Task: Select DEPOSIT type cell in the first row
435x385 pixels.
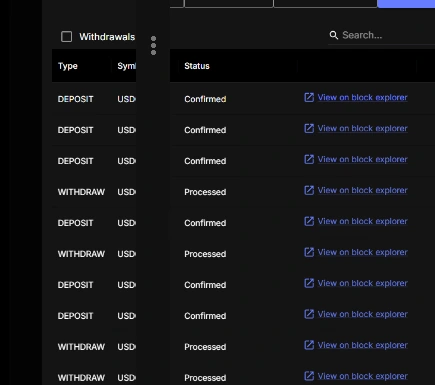Action: [x=75, y=99]
